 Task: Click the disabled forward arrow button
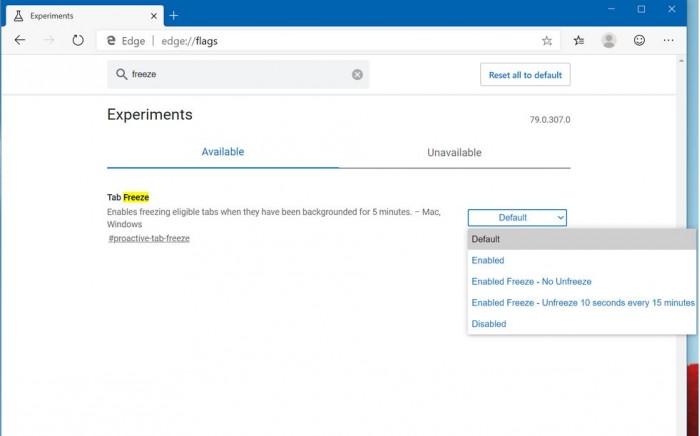(x=49, y=40)
